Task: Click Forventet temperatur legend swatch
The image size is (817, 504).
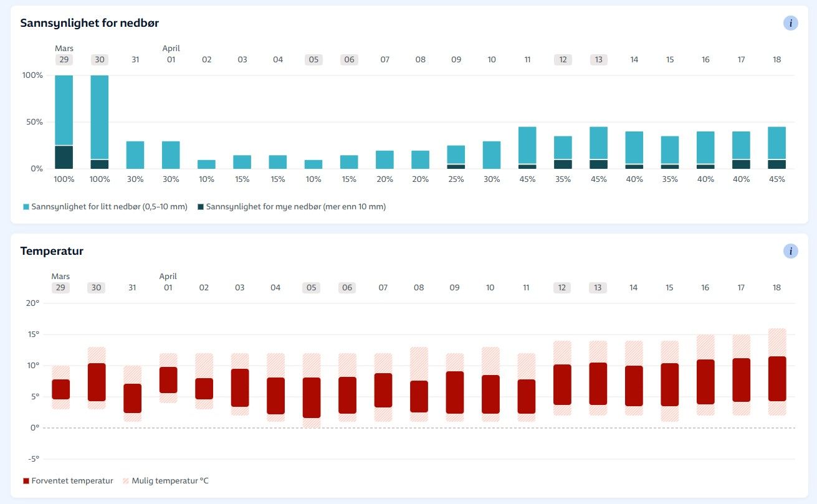Action: (26, 481)
